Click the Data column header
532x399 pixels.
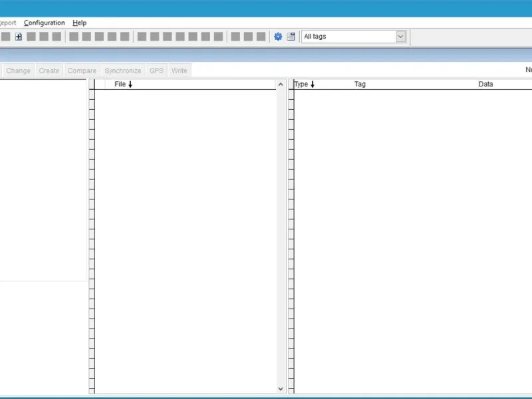[x=485, y=84]
